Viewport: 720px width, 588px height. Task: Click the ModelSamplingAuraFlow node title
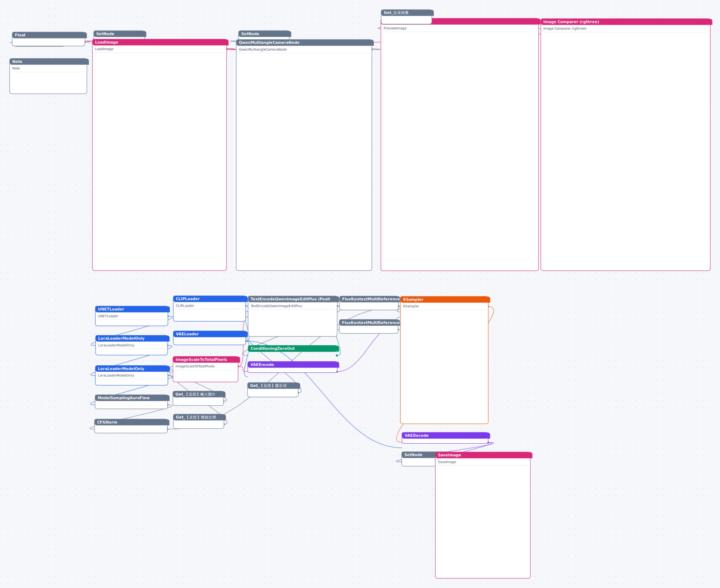[132, 398]
